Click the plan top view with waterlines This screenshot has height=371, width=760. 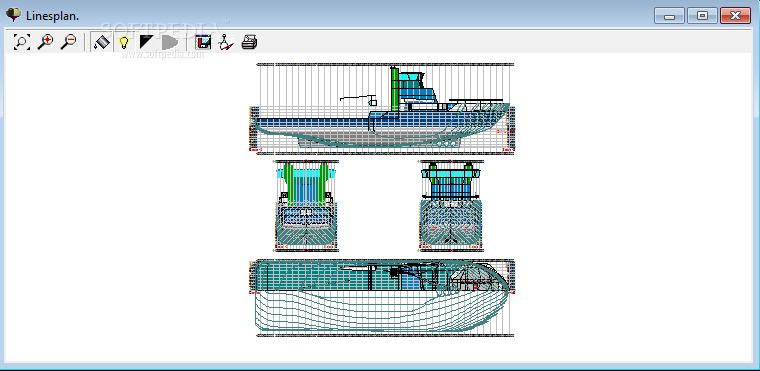click(382, 298)
